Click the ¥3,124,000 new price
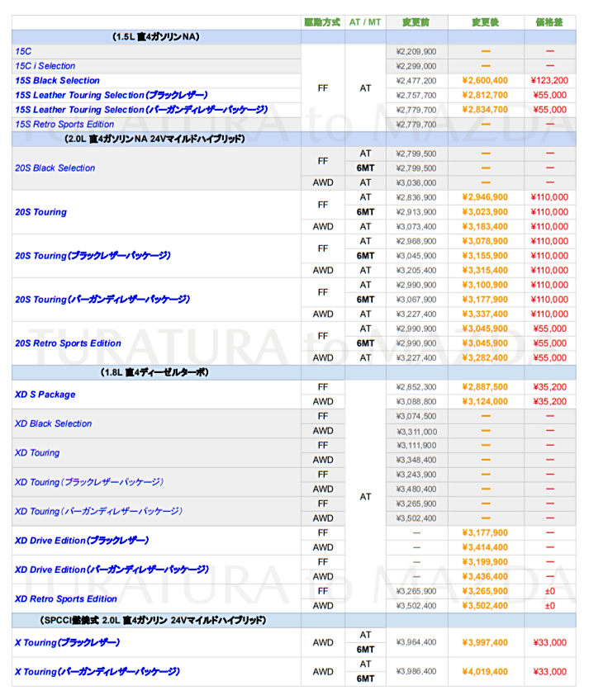The image size is (589, 700). click(x=485, y=402)
